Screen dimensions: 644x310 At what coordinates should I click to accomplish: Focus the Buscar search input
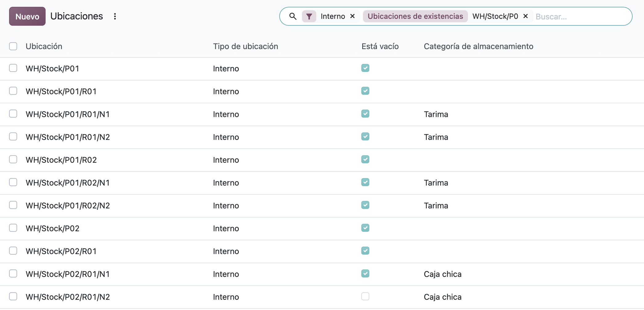click(581, 16)
